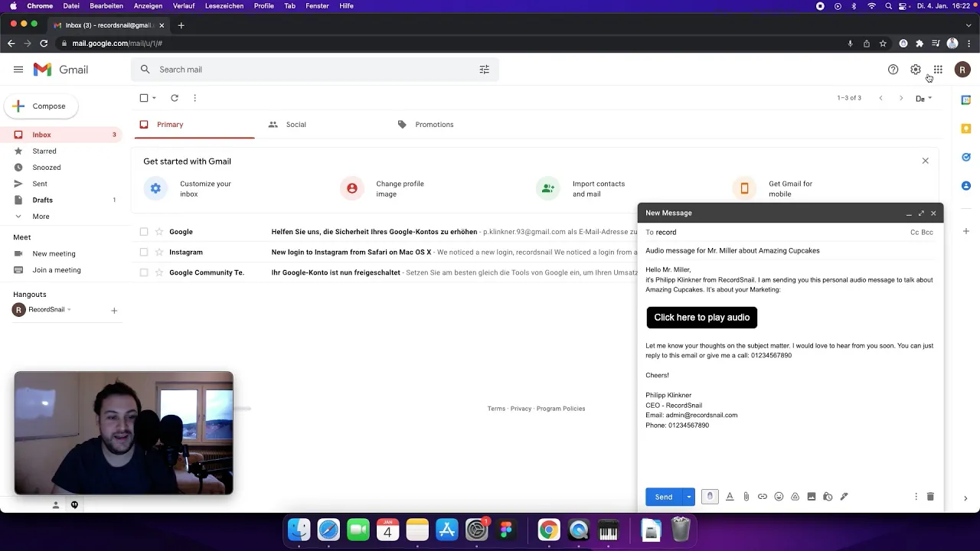980x551 pixels.
Task: Send the new message
Action: (663, 497)
